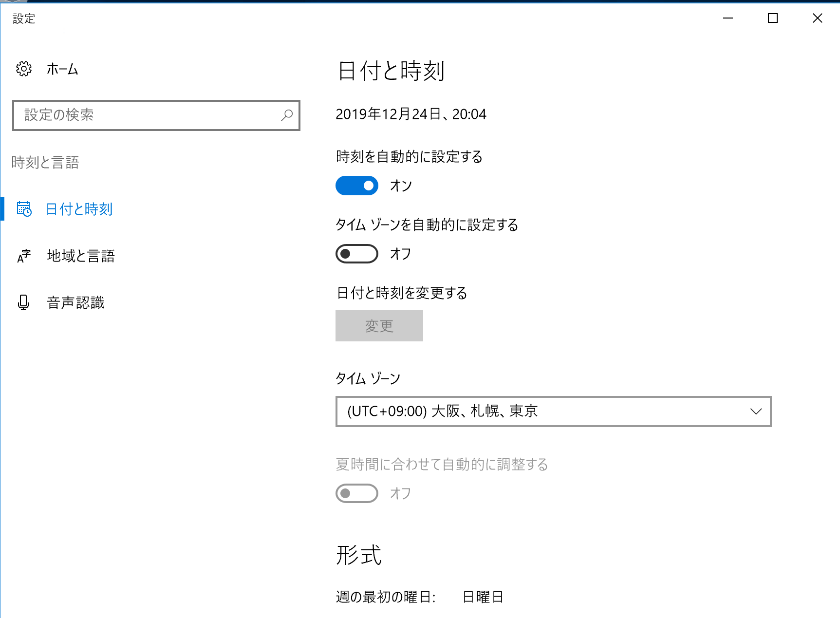Click the settings gear icon beside ホーム
Viewport: 840px width, 618px height.
(23, 69)
